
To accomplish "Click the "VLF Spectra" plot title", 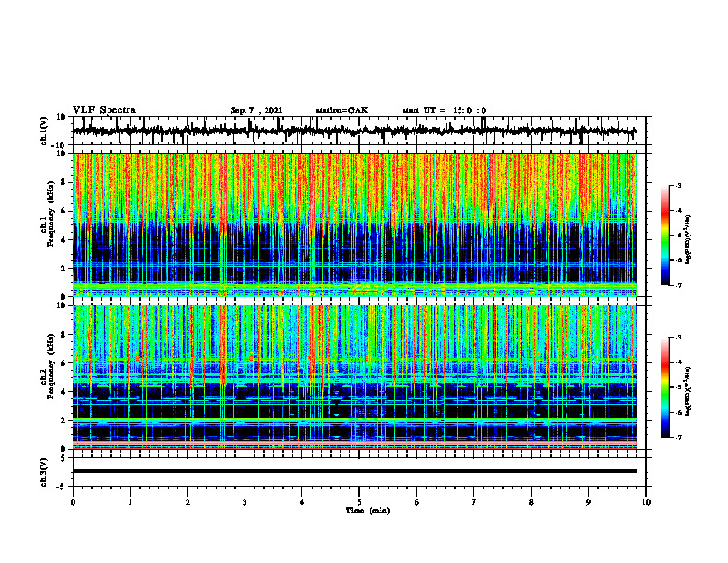I will pos(104,110).
